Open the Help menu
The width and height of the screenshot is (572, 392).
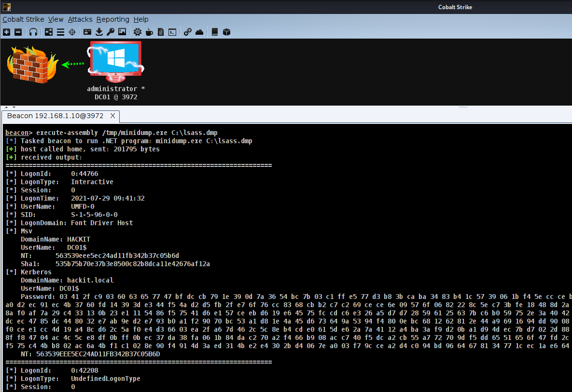(x=141, y=19)
